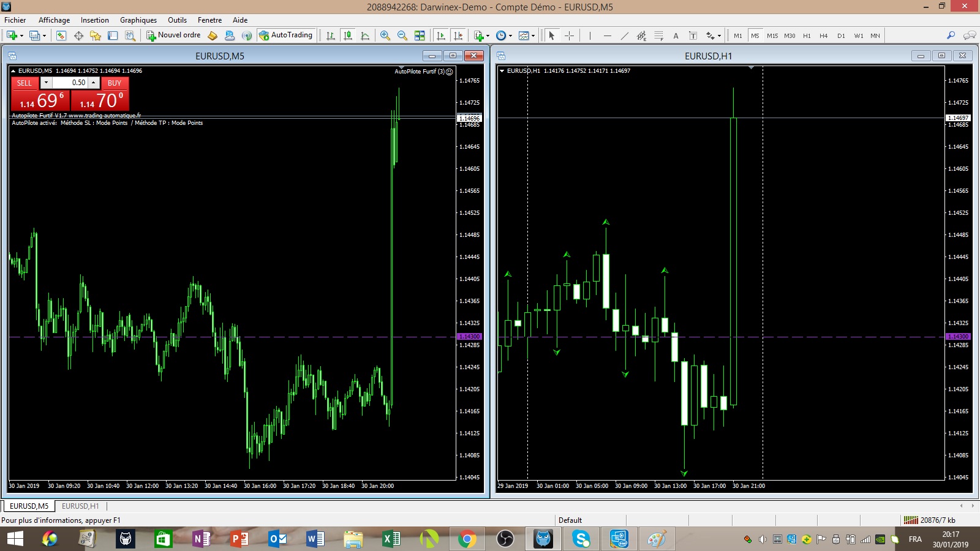Toggle the AutoTrading button

click(x=286, y=36)
